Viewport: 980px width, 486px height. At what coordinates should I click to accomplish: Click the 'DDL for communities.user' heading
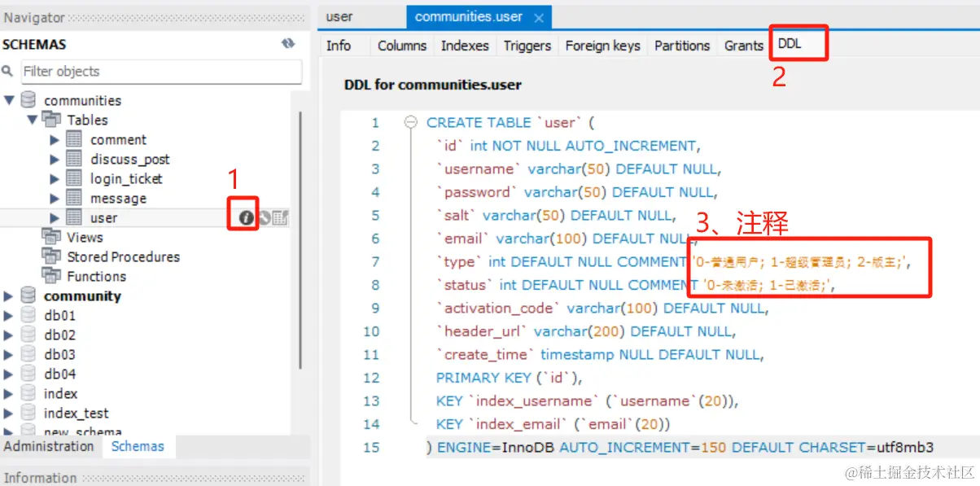(433, 85)
